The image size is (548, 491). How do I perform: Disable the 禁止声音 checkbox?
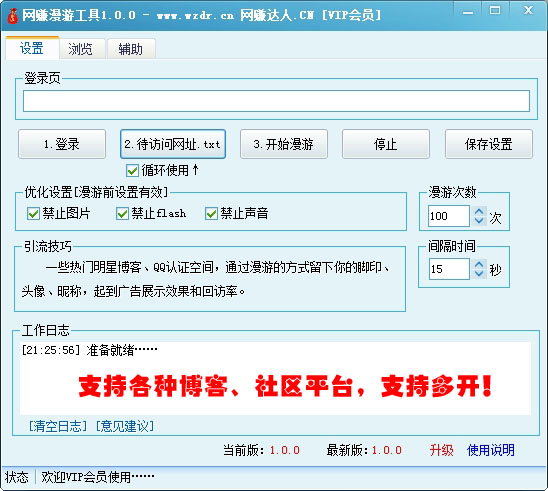(x=211, y=213)
